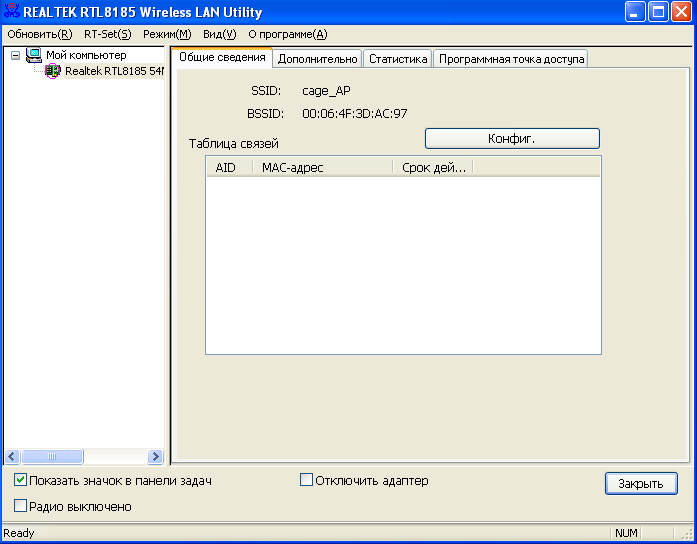Collapse the Мой компьютер tree node
Viewport: 697px width, 544px height.
point(16,56)
